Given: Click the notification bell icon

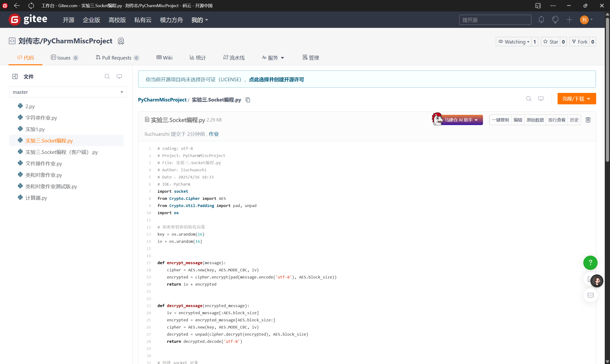Looking at the screenshot, I should (541, 20).
